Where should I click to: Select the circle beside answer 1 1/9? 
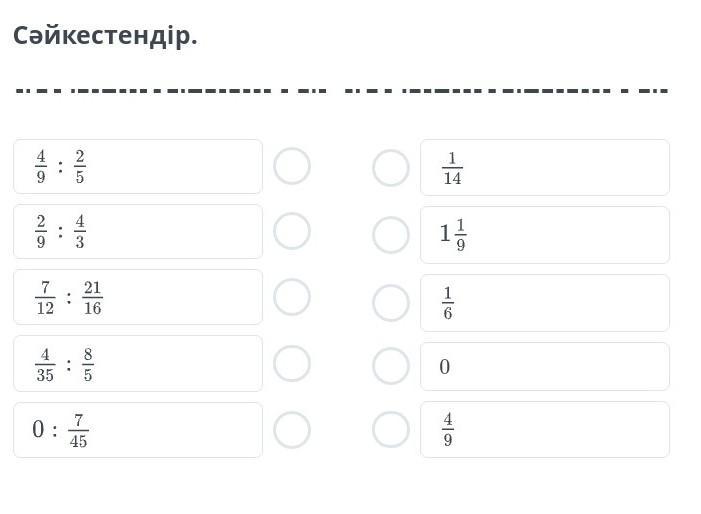[391, 235]
